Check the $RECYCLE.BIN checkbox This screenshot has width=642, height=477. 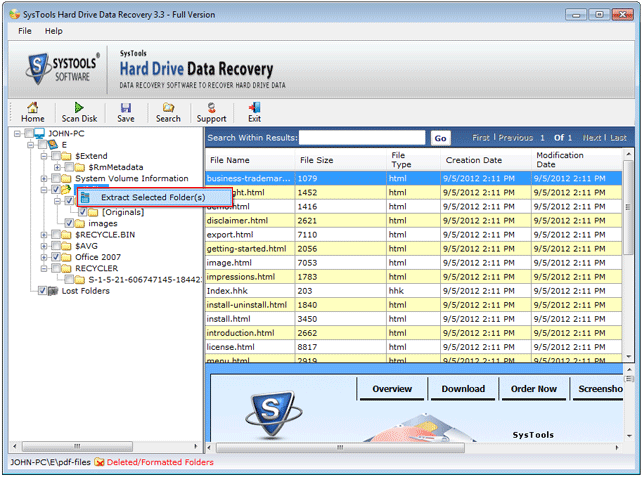(x=56, y=235)
